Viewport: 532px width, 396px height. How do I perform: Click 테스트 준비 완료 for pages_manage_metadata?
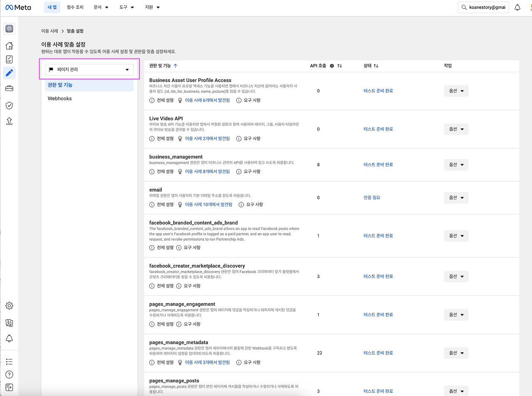[378, 353]
